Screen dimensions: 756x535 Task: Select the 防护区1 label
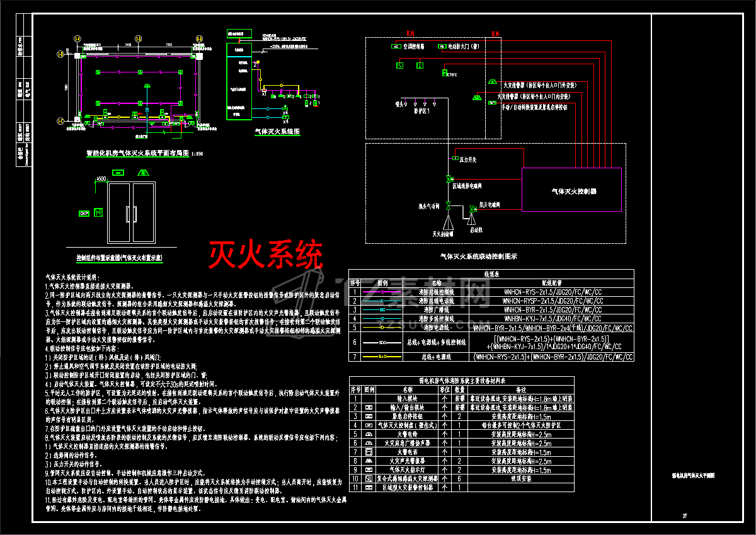click(x=422, y=110)
